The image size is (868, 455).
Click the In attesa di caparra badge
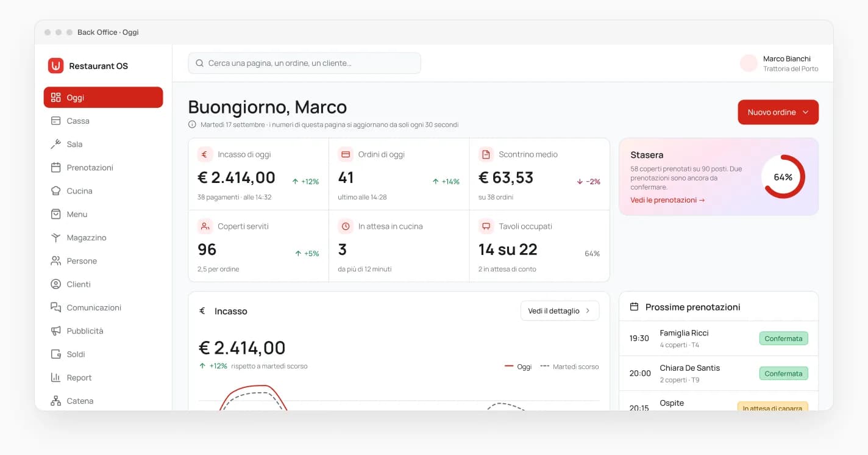pyautogui.click(x=772, y=407)
